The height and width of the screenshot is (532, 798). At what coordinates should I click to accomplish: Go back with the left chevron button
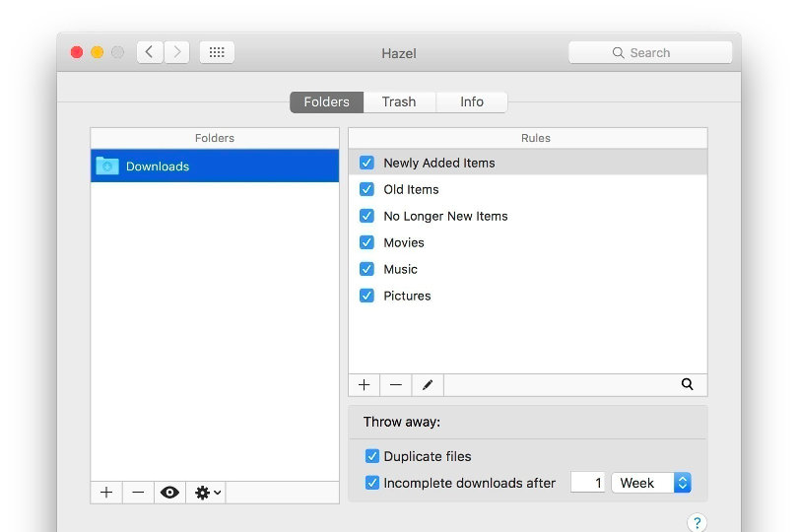[x=150, y=52]
